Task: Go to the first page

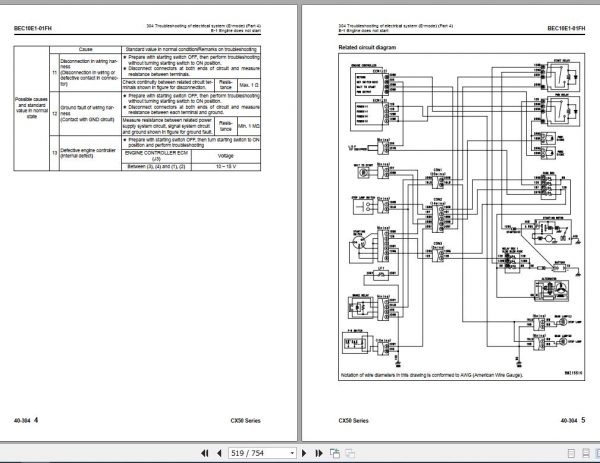Action: pyautogui.click(x=205, y=453)
